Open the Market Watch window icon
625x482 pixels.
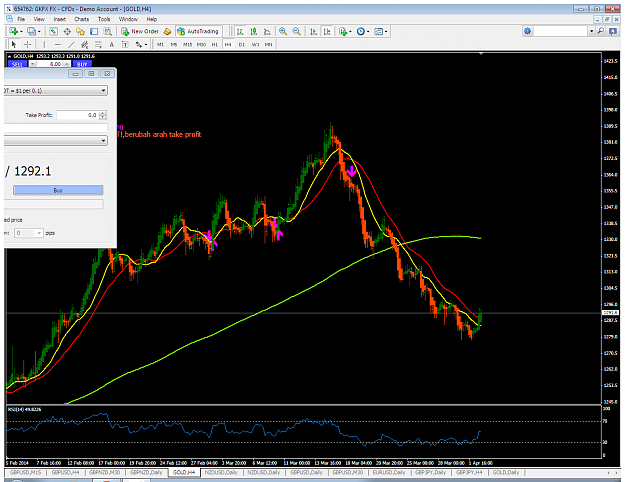point(53,31)
